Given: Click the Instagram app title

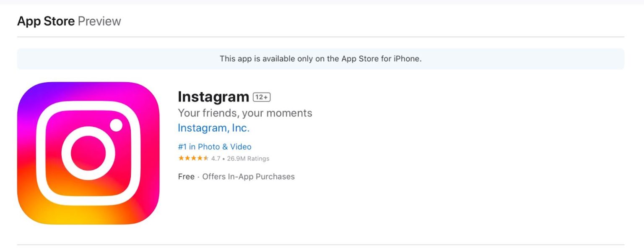Looking at the screenshot, I should pos(214,97).
